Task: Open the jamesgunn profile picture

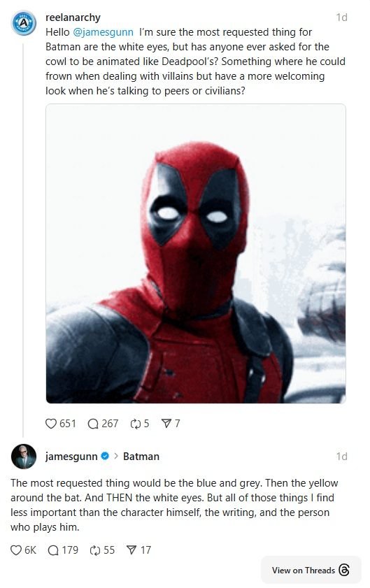Action: [24, 457]
